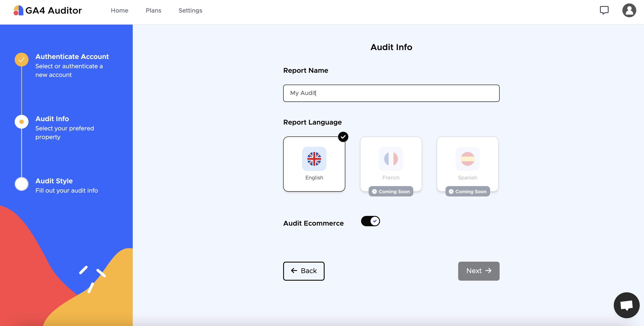Click the French Coming Soon badge
The image size is (644, 326).
click(x=391, y=191)
